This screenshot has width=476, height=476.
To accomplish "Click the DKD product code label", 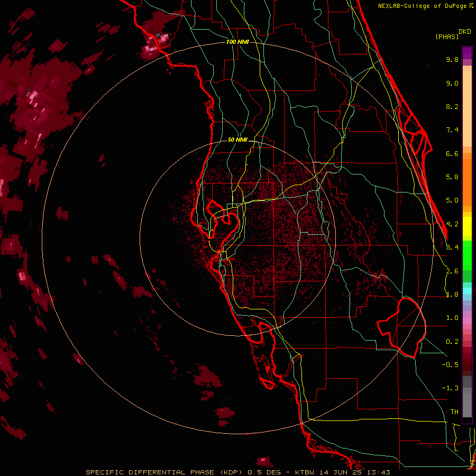I will 465,32.
